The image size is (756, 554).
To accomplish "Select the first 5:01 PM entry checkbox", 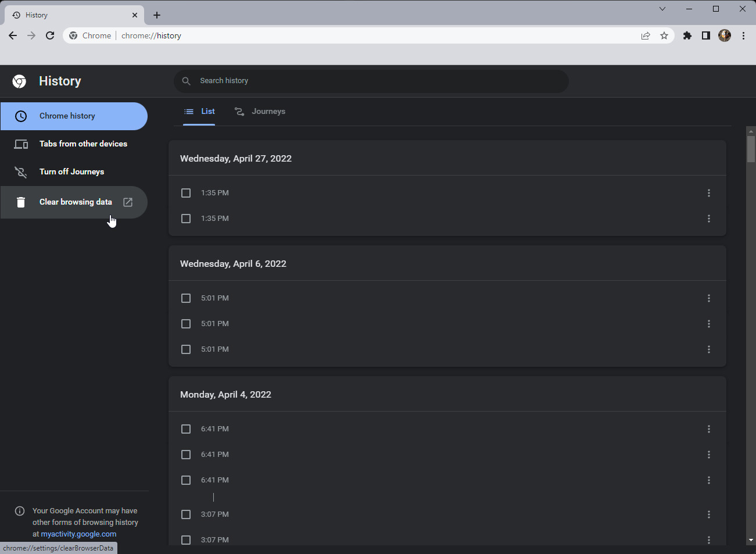I will (x=186, y=298).
